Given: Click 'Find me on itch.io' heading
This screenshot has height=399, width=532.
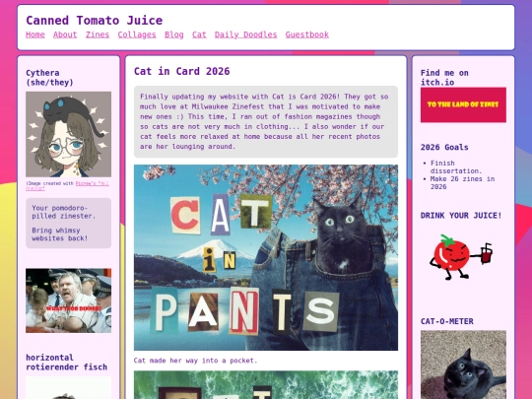Looking at the screenshot, I should (444, 78).
